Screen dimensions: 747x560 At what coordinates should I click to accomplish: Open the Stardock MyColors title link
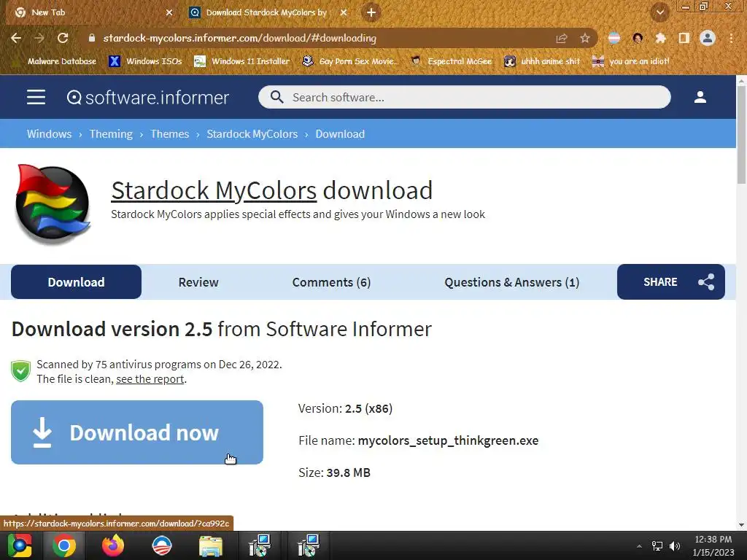coord(214,190)
